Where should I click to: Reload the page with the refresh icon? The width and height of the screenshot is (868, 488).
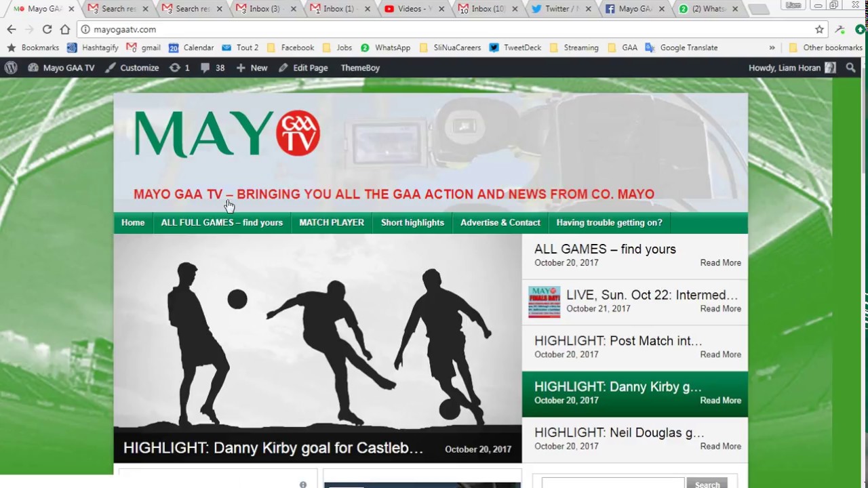[47, 29]
